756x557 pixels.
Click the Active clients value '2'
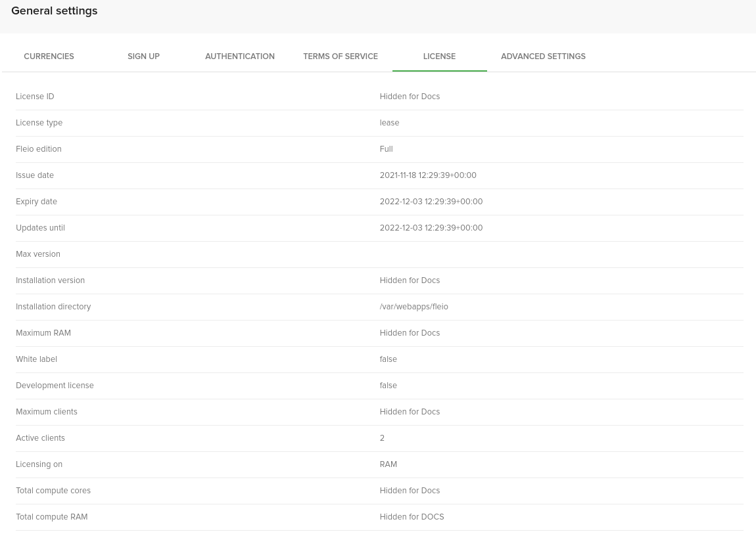[382, 438]
